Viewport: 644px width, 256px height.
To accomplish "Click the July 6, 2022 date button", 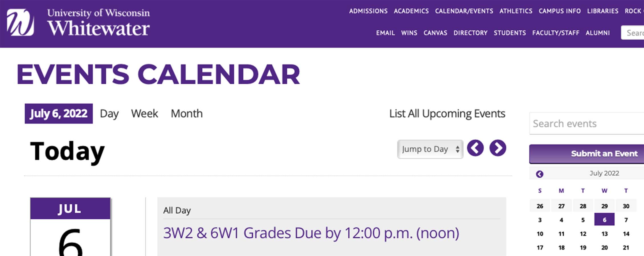I will (x=59, y=113).
